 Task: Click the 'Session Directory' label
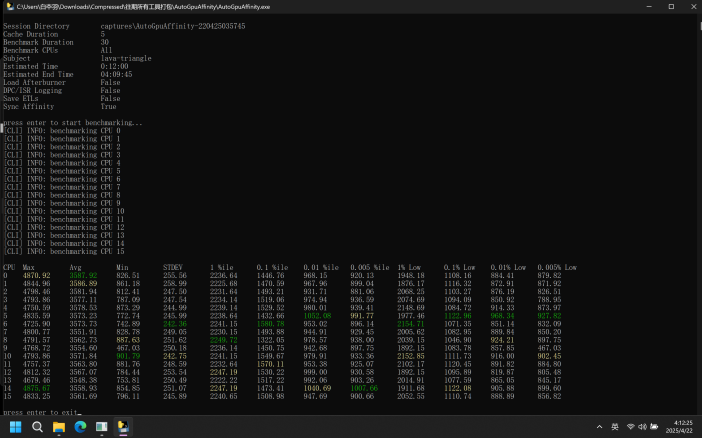[36, 26]
